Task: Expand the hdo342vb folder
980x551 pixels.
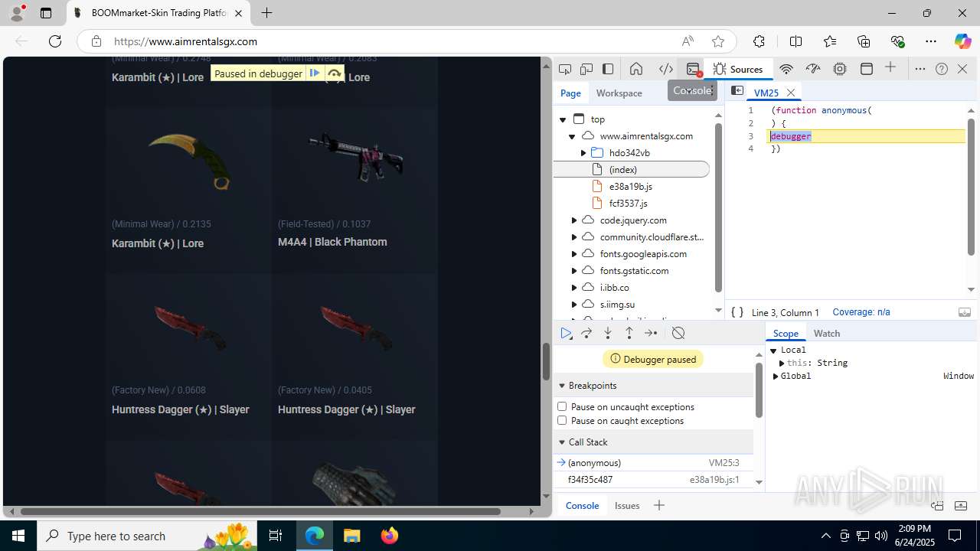Action: pyautogui.click(x=583, y=153)
